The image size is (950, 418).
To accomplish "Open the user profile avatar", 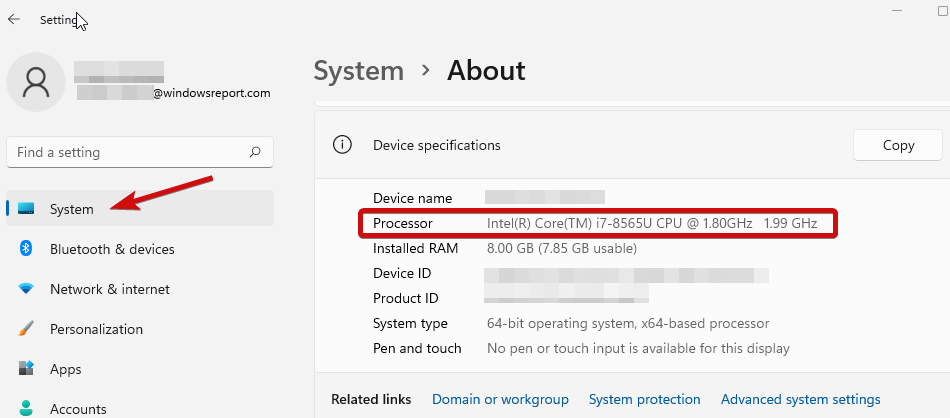I will click(x=36, y=82).
